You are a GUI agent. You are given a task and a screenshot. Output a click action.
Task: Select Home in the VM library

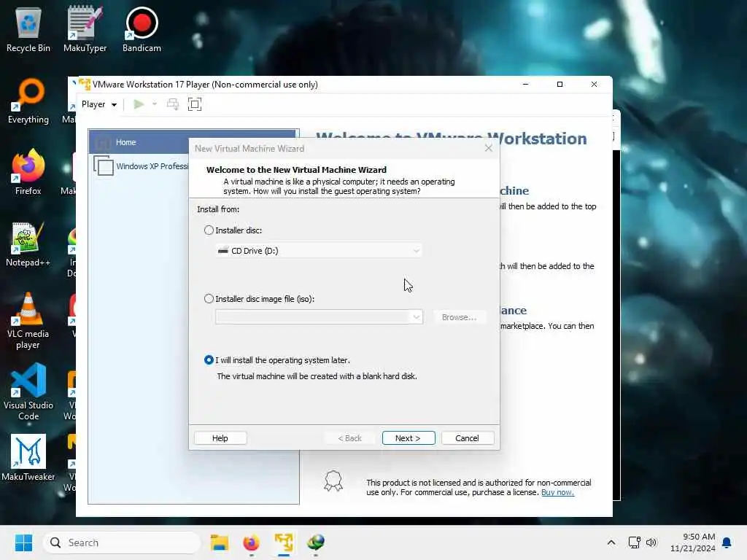[193, 142]
